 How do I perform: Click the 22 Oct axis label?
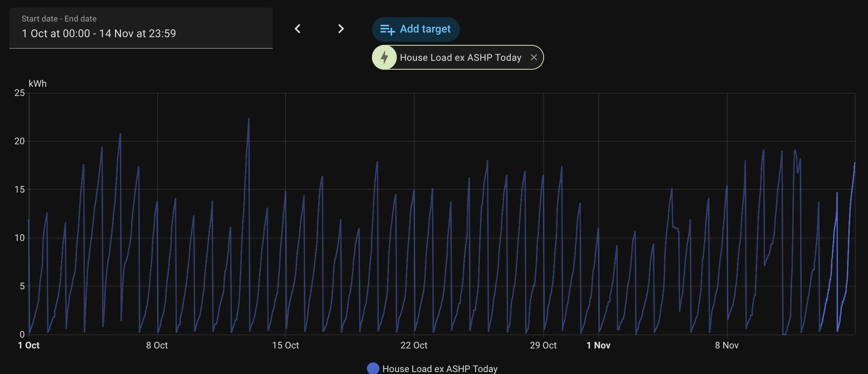414,345
